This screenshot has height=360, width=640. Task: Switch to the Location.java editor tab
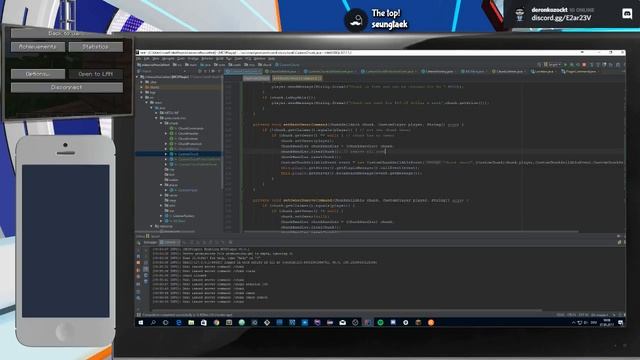point(543,71)
